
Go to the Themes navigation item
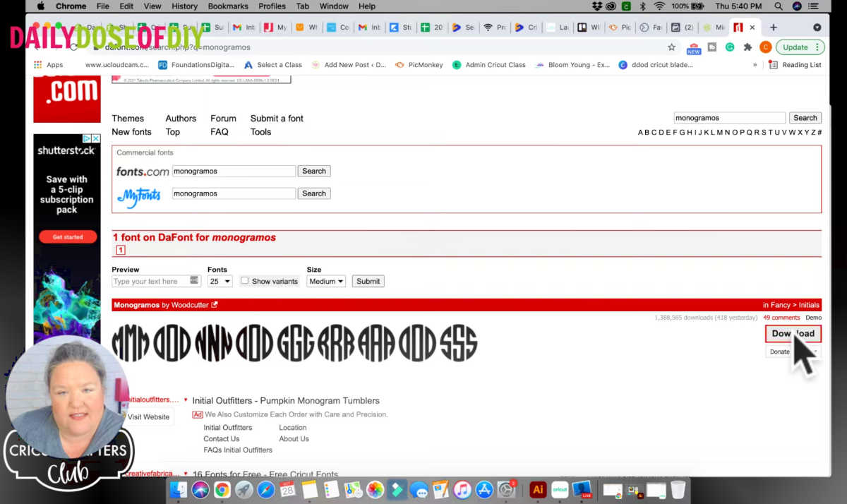tap(128, 119)
